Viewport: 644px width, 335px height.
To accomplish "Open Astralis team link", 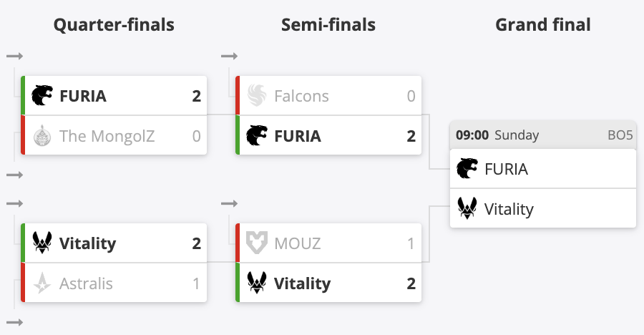I will coord(87,283).
